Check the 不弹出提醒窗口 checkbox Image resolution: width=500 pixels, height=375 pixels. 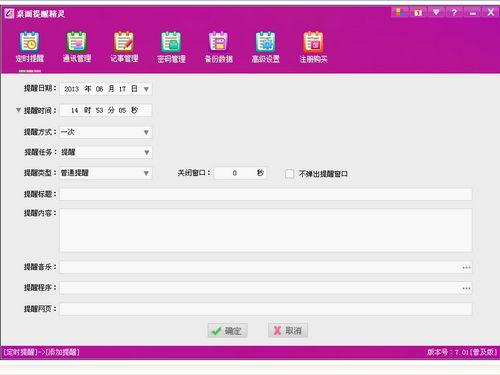(x=289, y=174)
